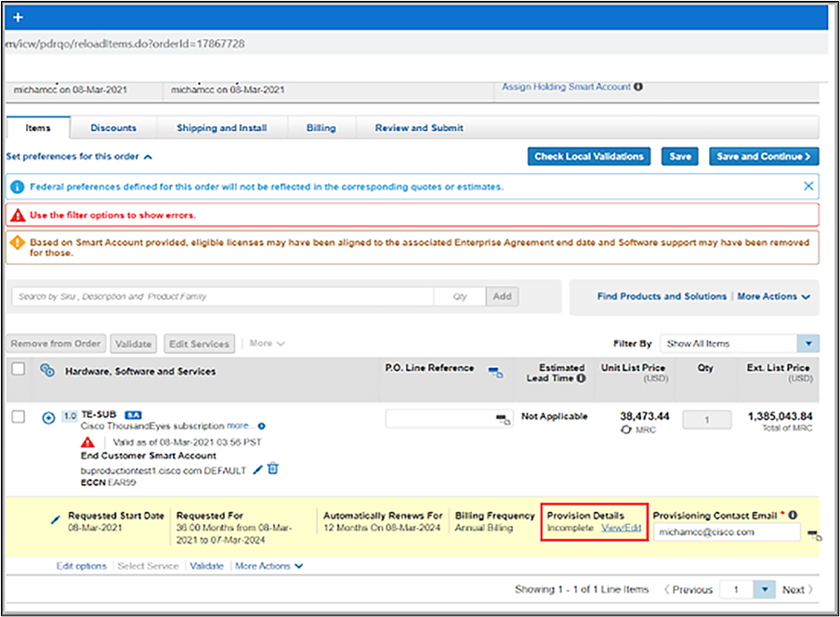Open the Shipping and Install tab
Viewport: 840px width, 617px height.
pos(222,128)
